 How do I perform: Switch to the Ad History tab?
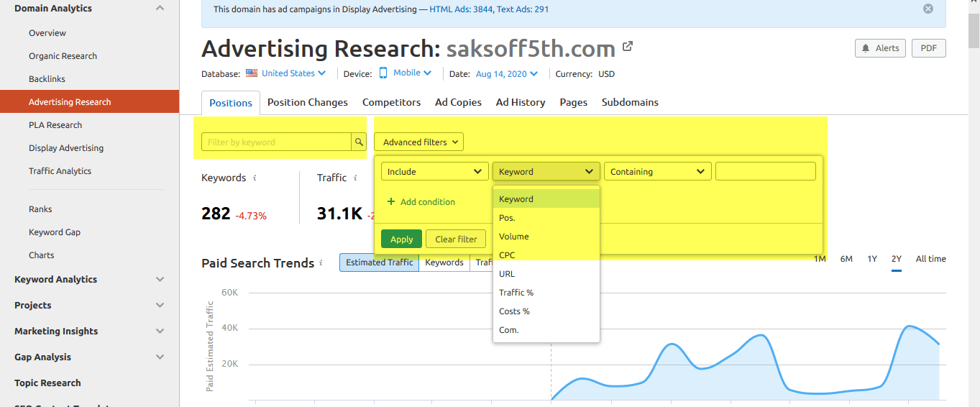521,102
